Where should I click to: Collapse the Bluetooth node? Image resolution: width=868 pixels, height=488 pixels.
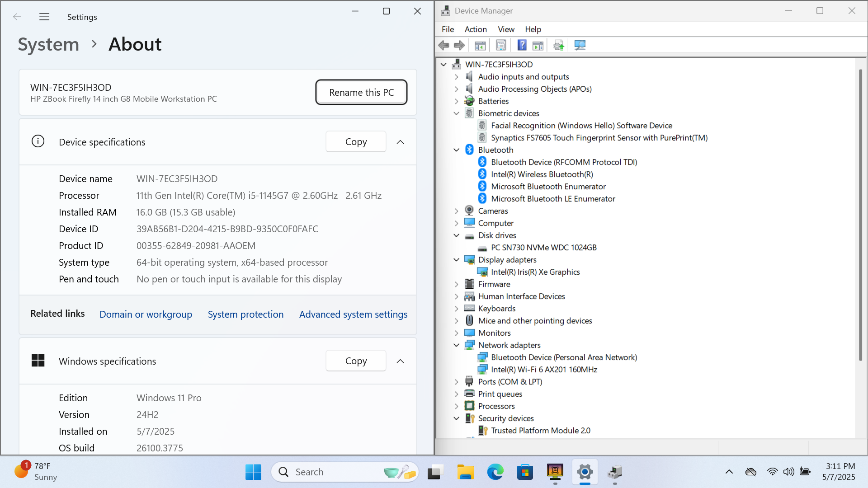(457, 150)
